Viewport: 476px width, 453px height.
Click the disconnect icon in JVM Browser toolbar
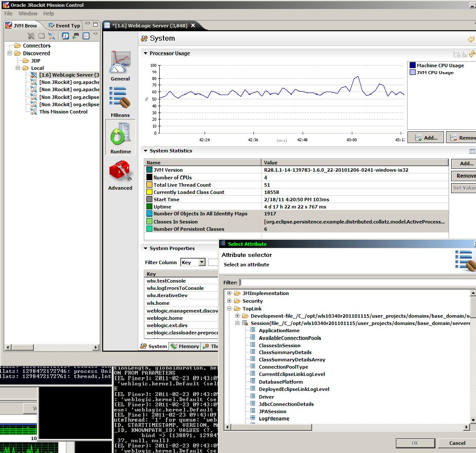[31, 36]
